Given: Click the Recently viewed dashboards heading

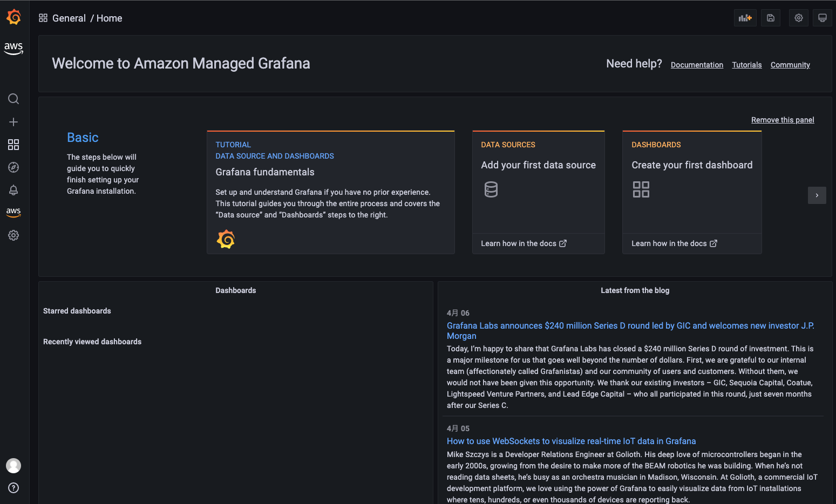Looking at the screenshot, I should [92, 342].
